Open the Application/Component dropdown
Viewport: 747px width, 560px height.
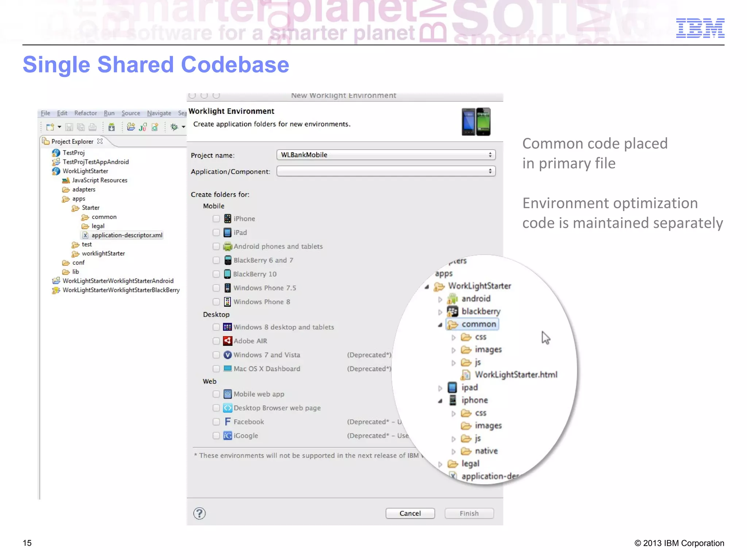386,171
